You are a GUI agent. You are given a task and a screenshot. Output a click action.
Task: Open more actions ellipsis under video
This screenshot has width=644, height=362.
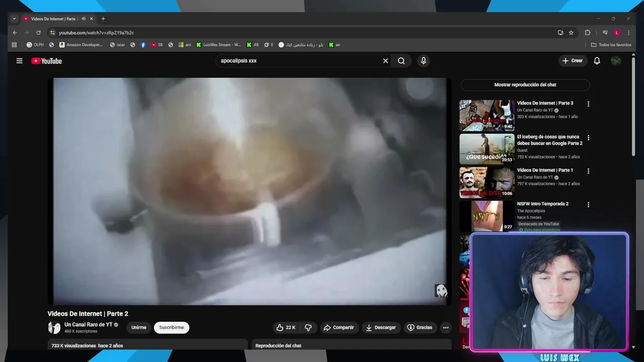coord(445,327)
